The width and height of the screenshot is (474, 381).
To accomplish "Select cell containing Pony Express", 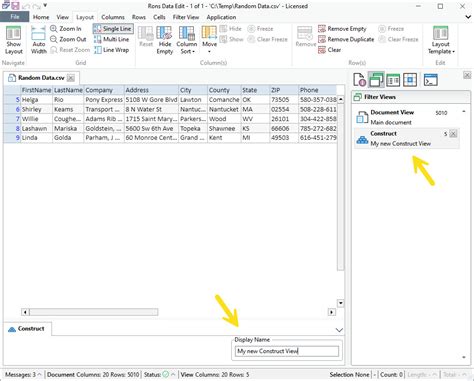I will [x=104, y=100].
